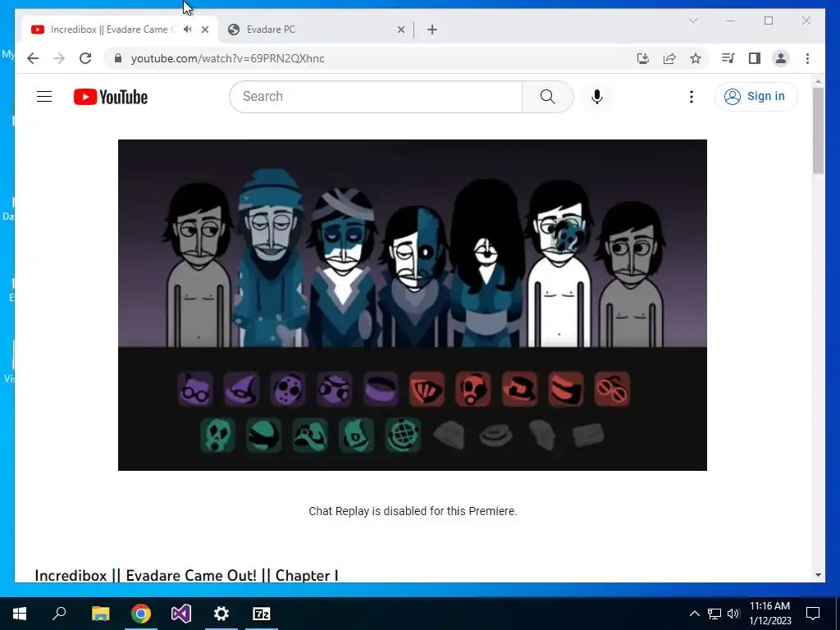Image resolution: width=840 pixels, height=630 pixels.
Task: Click the video player to pause
Action: pyautogui.click(x=413, y=305)
